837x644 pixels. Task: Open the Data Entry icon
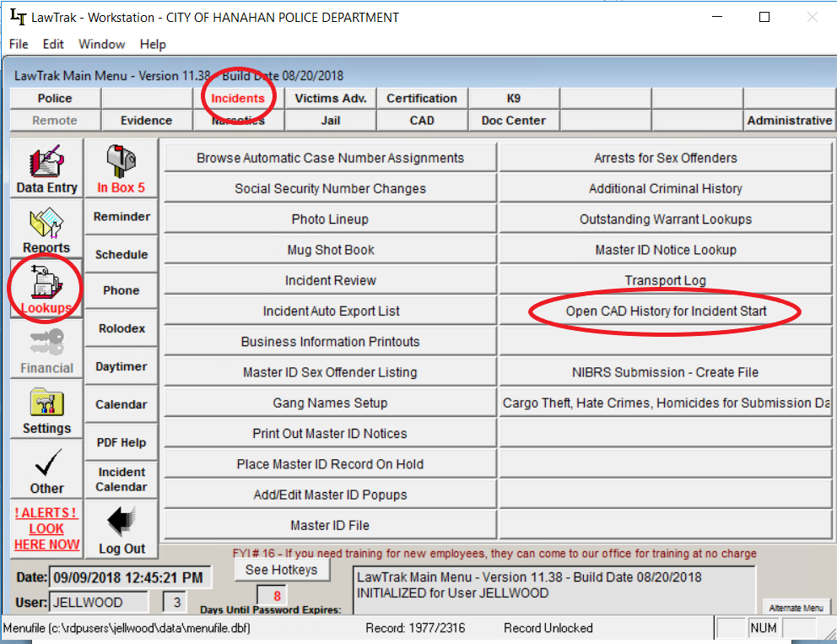[x=46, y=168]
